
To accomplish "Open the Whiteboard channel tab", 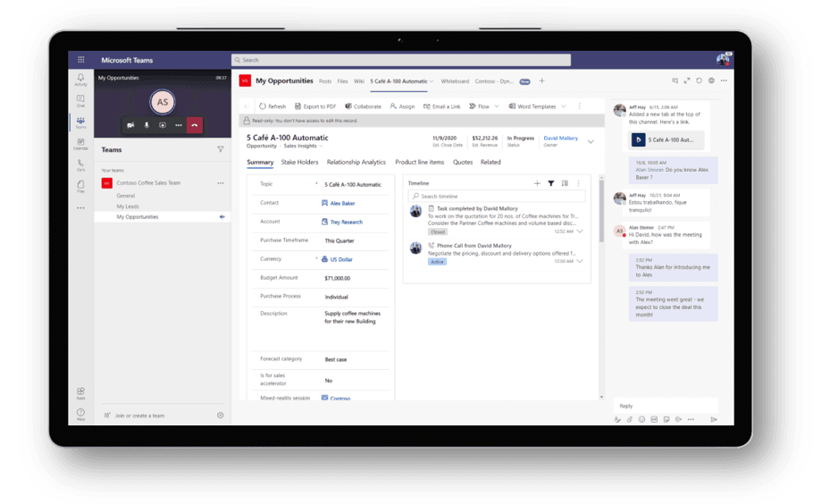I will [455, 81].
